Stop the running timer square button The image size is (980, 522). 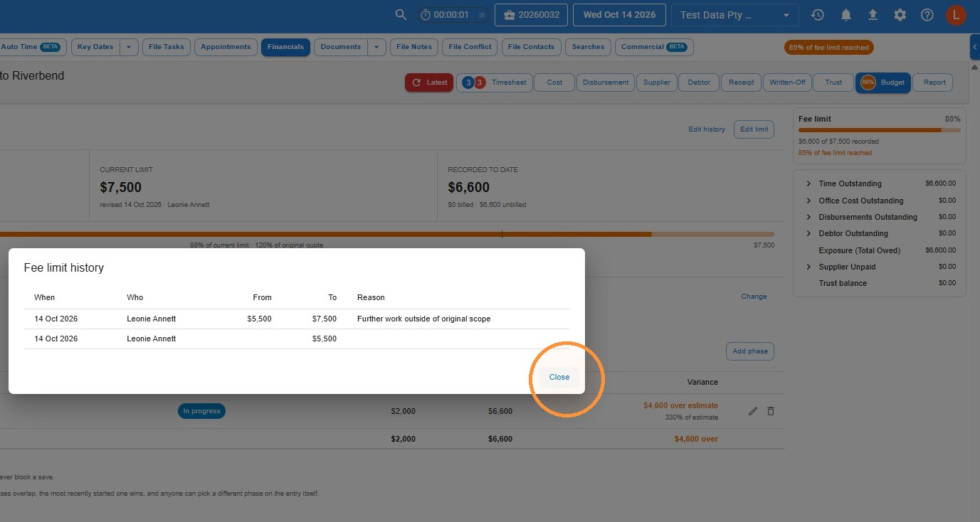pos(482,15)
